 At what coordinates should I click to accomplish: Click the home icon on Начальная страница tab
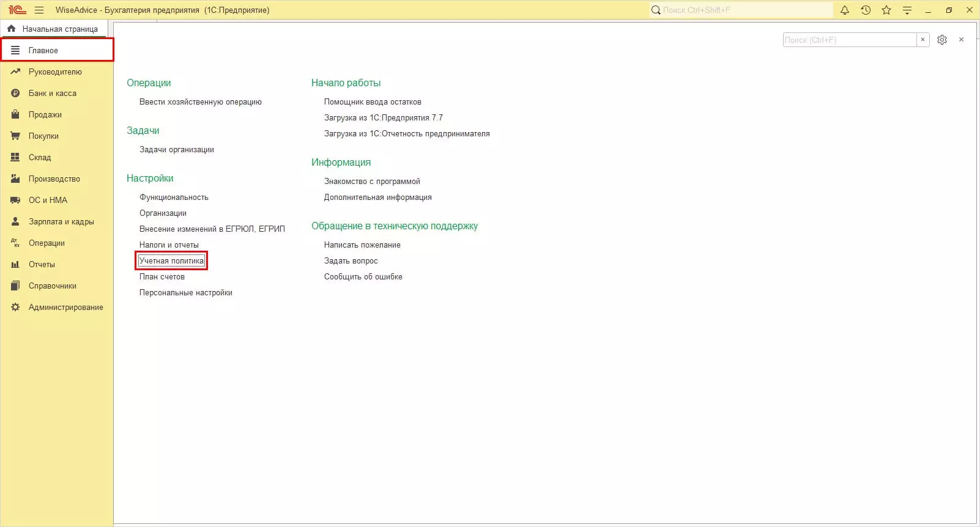click(x=11, y=29)
